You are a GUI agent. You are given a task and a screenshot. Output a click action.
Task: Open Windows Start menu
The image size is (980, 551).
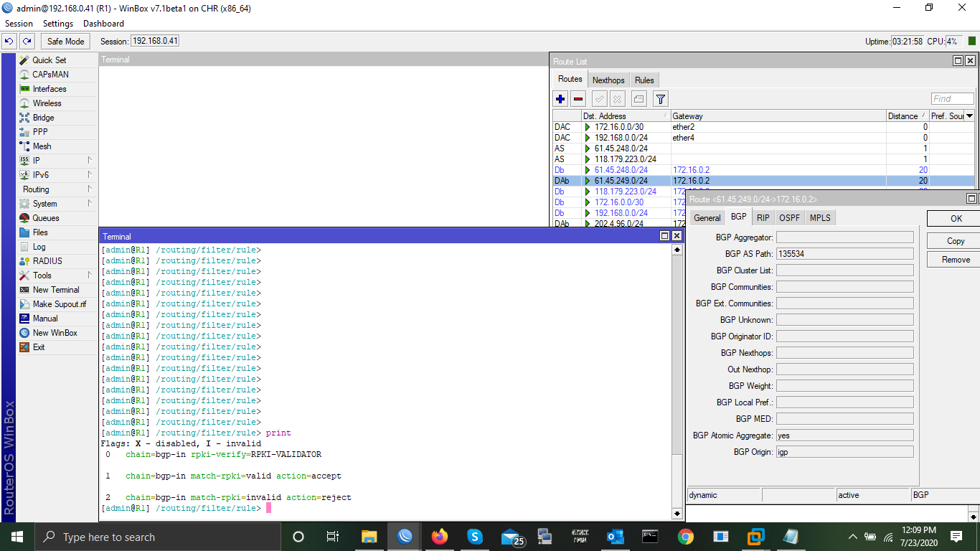(x=17, y=537)
